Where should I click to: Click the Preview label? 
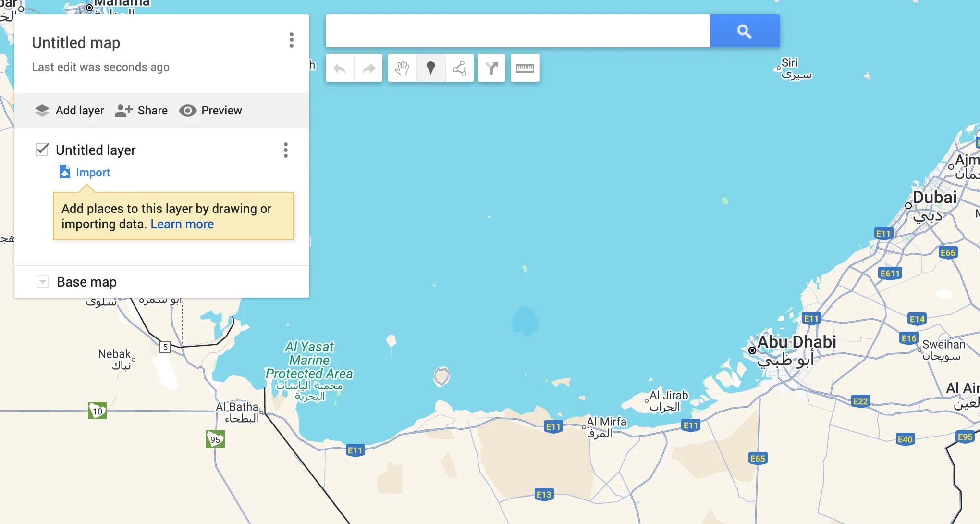pyautogui.click(x=221, y=111)
